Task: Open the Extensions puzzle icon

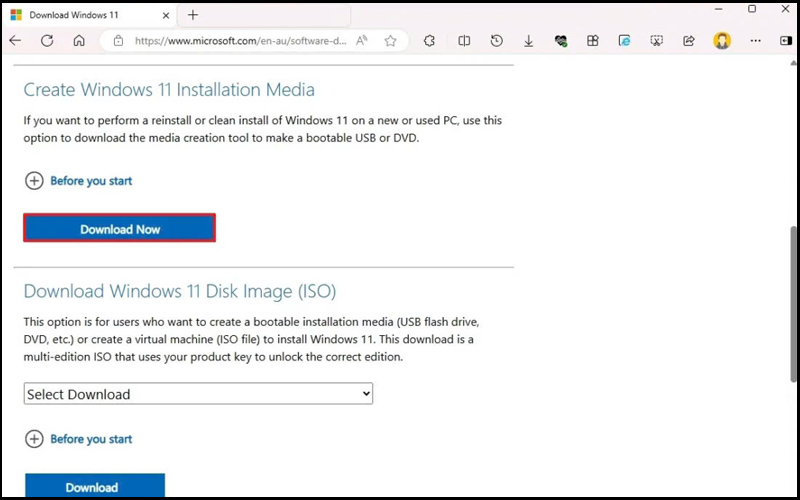Action: 429,40
